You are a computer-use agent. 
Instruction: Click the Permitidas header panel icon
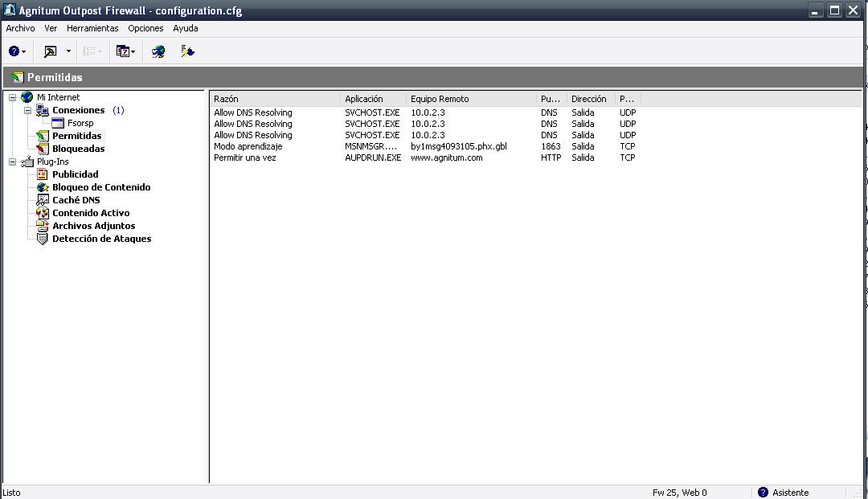point(18,77)
